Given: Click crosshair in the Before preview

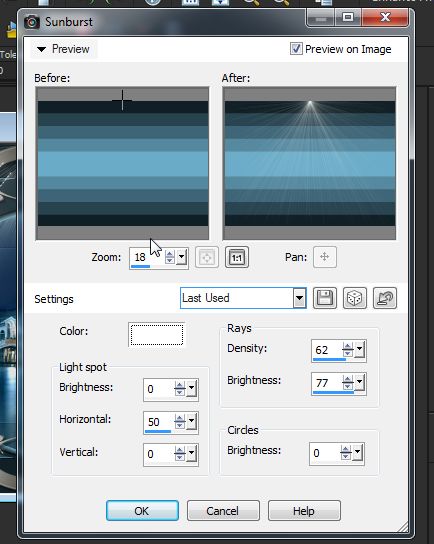Looking at the screenshot, I should 122,101.
